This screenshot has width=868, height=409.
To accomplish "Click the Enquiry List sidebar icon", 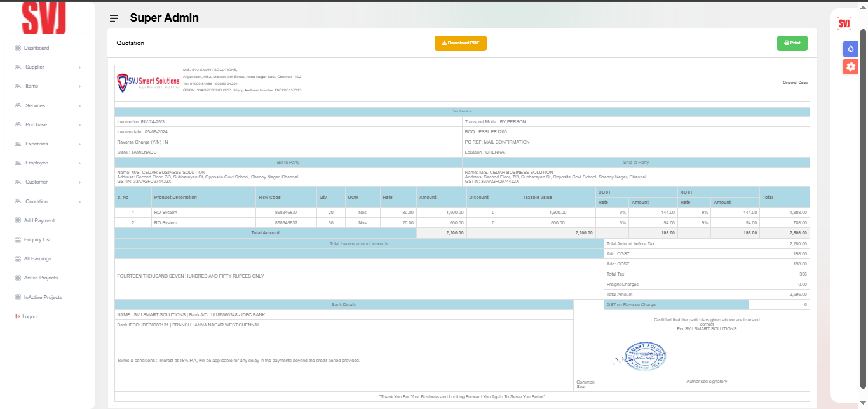I will tap(18, 240).
